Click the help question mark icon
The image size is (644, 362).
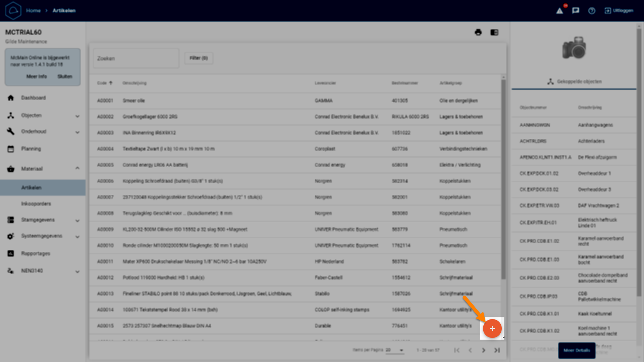[x=592, y=11]
